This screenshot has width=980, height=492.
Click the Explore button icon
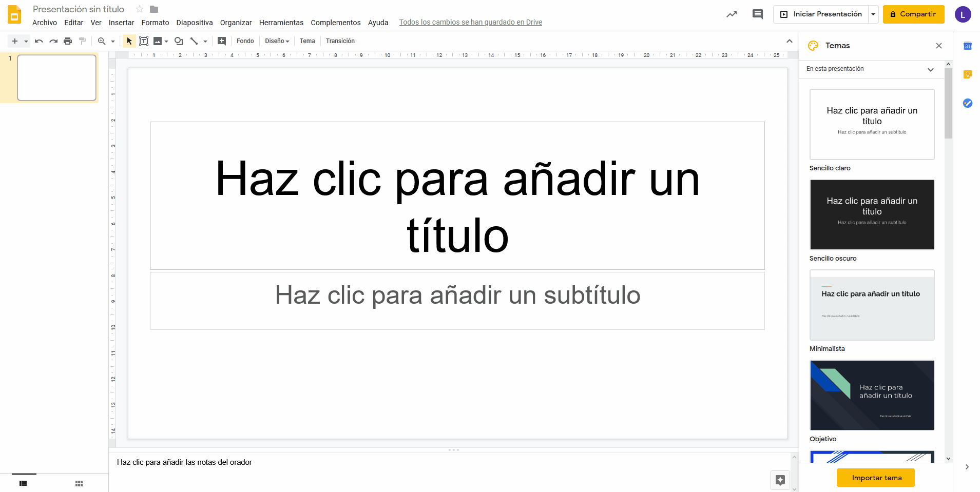[780, 480]
